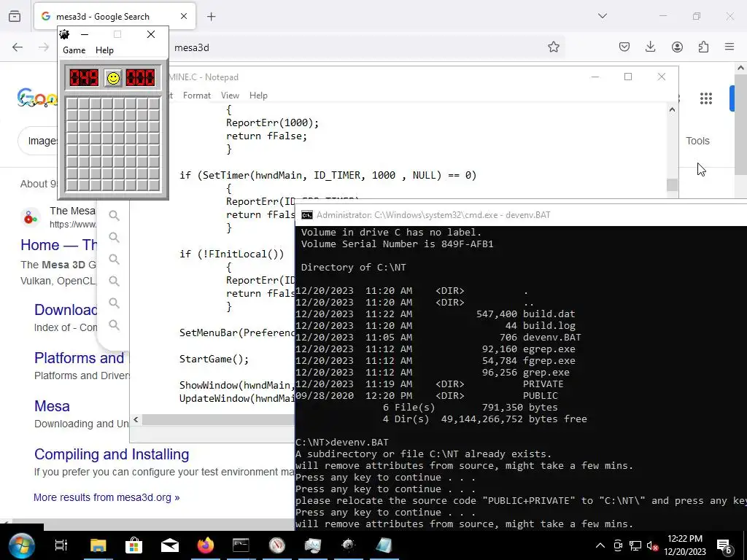Screen dimensions: 747x560
Task: Click the Google logo
Action: point(37,98)
